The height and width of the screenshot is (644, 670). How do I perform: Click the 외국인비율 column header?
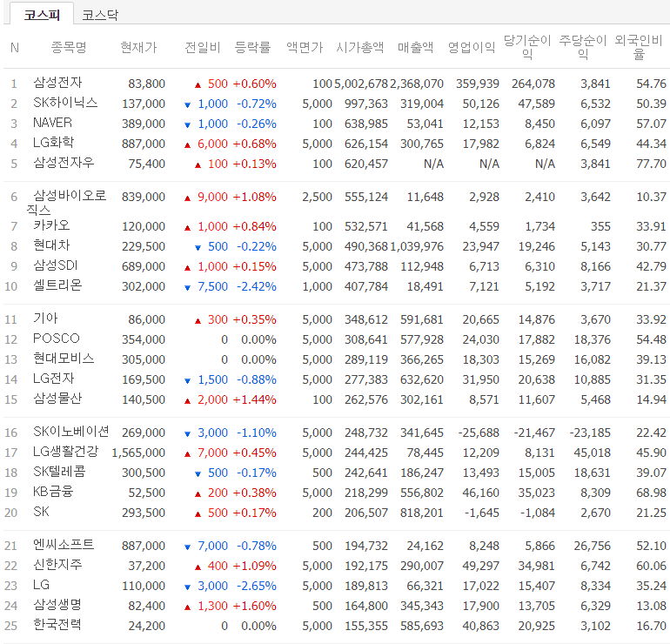[x=639, y=47]
